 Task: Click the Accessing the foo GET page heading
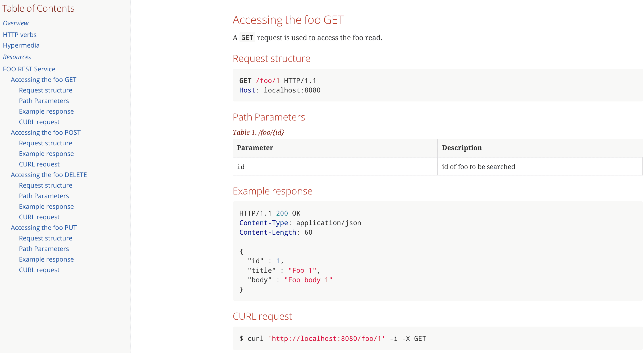(x=288, y=20)
